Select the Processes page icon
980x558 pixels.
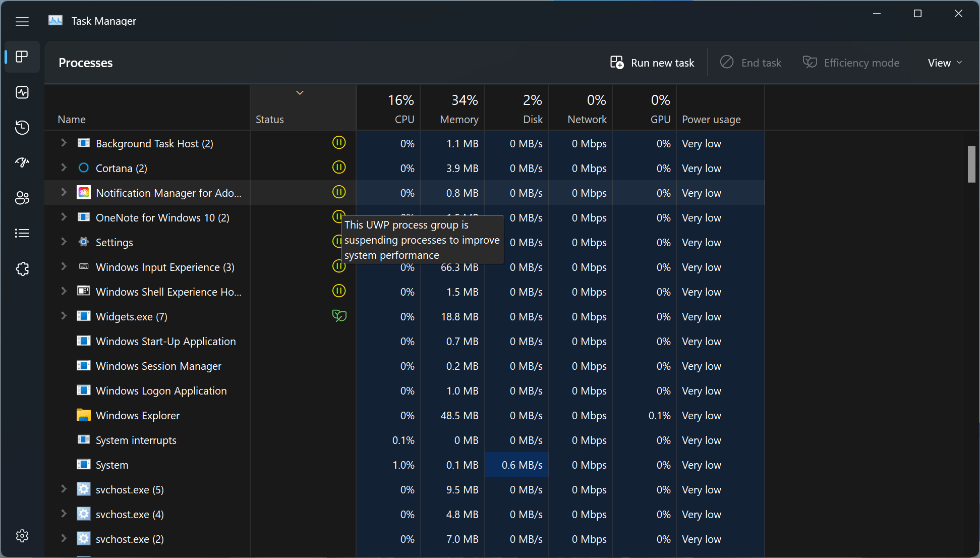coord(22,57)
